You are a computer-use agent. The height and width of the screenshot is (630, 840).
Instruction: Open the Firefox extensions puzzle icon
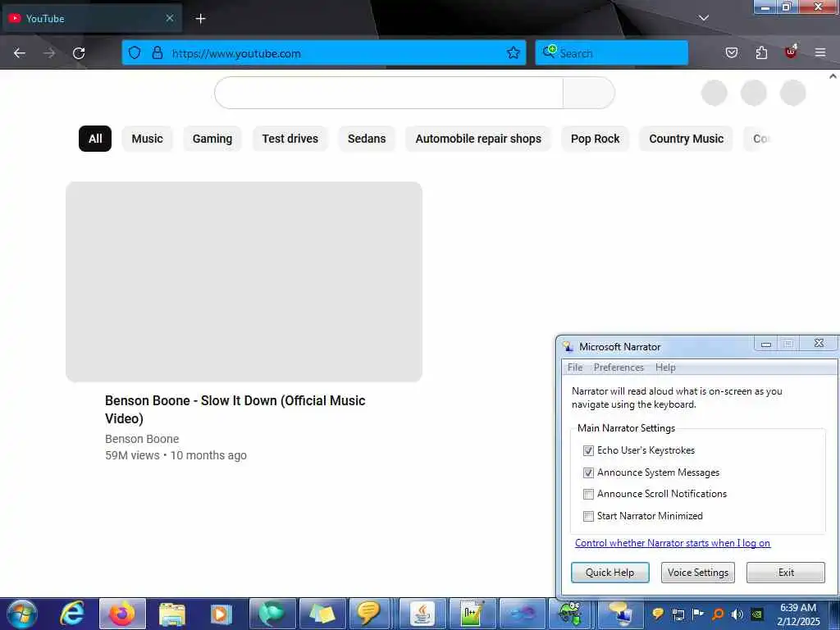click(x=761, y=52)
